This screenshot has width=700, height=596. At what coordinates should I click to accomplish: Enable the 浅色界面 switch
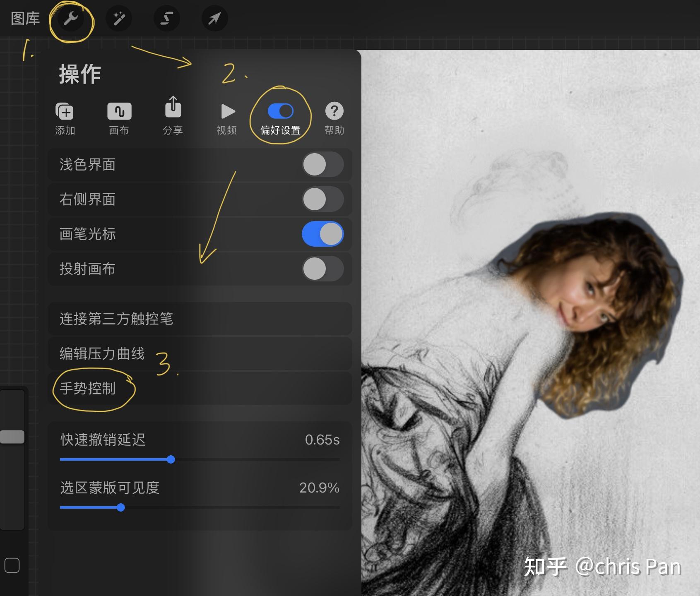pyautogui.click(x=323, y=165)
